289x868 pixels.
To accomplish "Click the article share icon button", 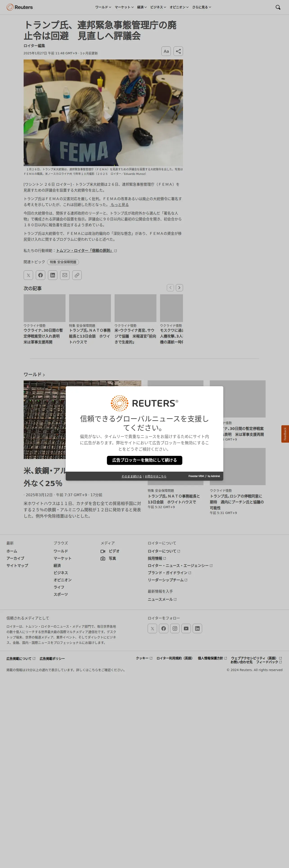I will pos(178,51).
